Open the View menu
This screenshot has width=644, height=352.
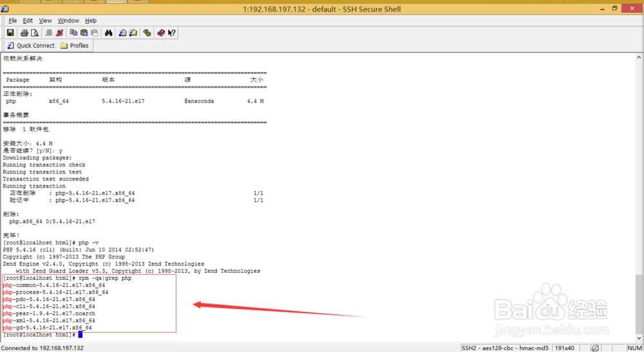45,21
